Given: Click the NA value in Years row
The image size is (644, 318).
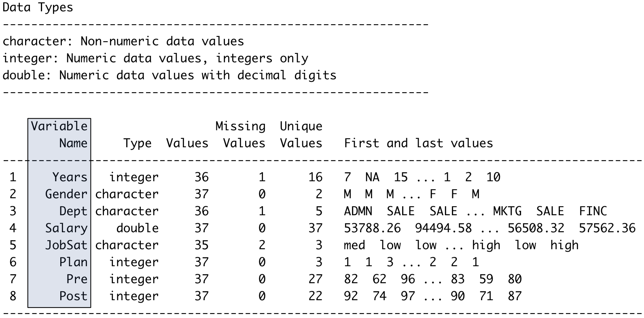Looking at the screenshot, I should 372,177.
